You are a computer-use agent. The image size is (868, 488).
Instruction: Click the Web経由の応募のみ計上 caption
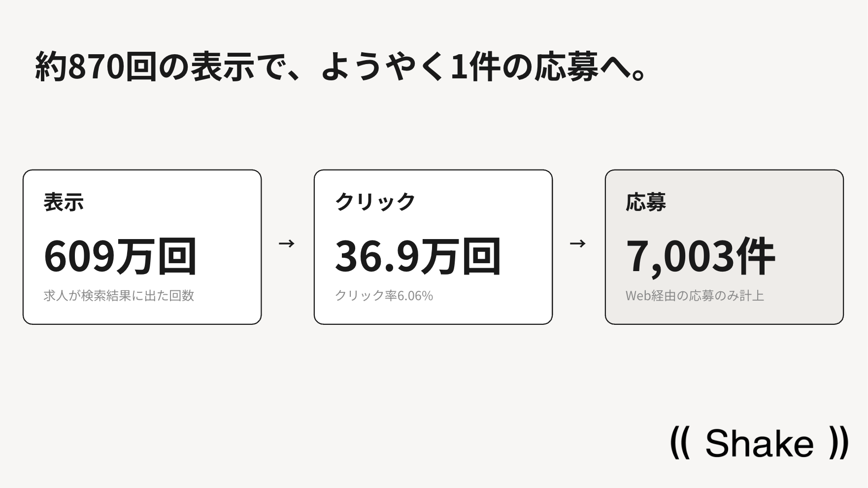(x=695, y=296)
